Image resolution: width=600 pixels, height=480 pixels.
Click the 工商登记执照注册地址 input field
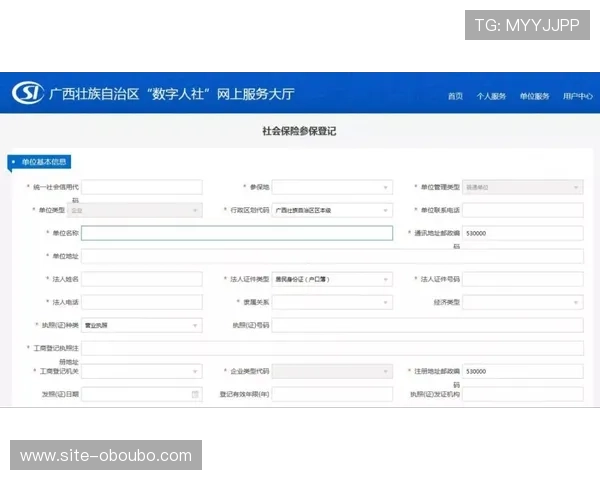332,348
